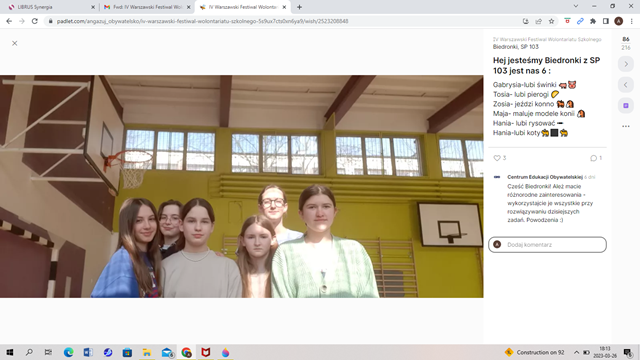This screenshot has width=640, height=360.
Task: Click the battery status icon
Action: pyautogui.click(x=586, y=352)
